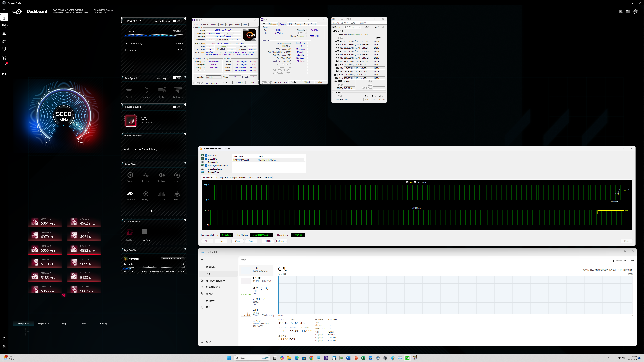Open CPU Core 0 dropdown
Screen dimensions: 644x362
coord(132,21)
